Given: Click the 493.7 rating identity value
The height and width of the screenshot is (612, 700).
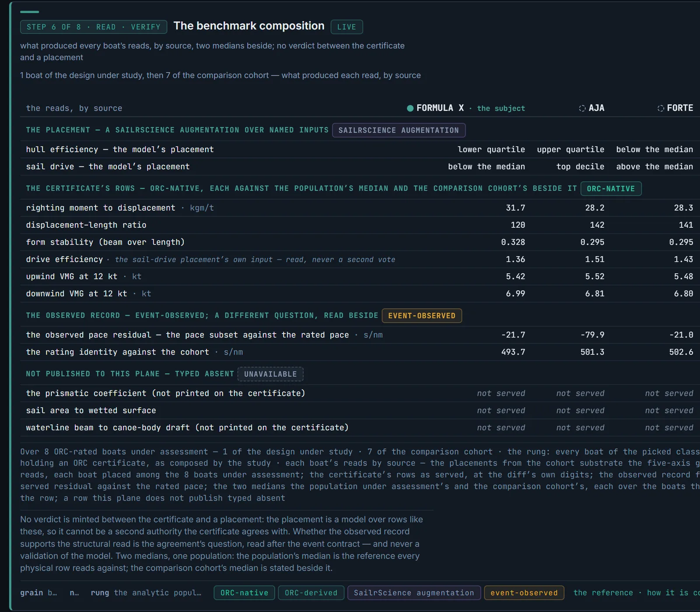Looking at the screenshot, I should [x=513, y=352].
